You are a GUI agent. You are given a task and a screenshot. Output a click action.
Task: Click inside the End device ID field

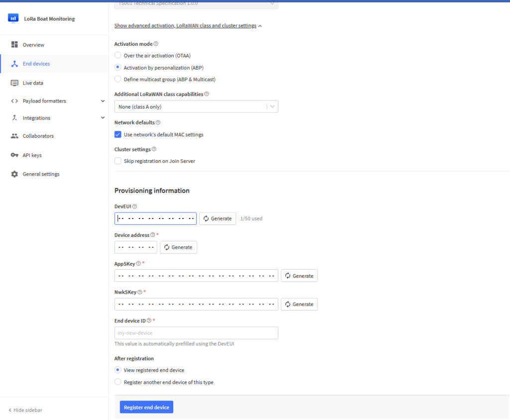196,333
